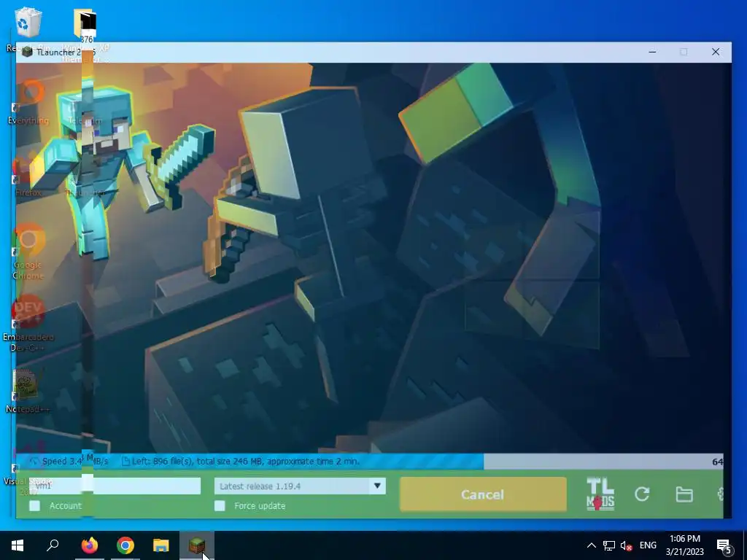Toggle the Force update checkbox
The height and width of the screenshot is (560, 747).
pos(220,506)
